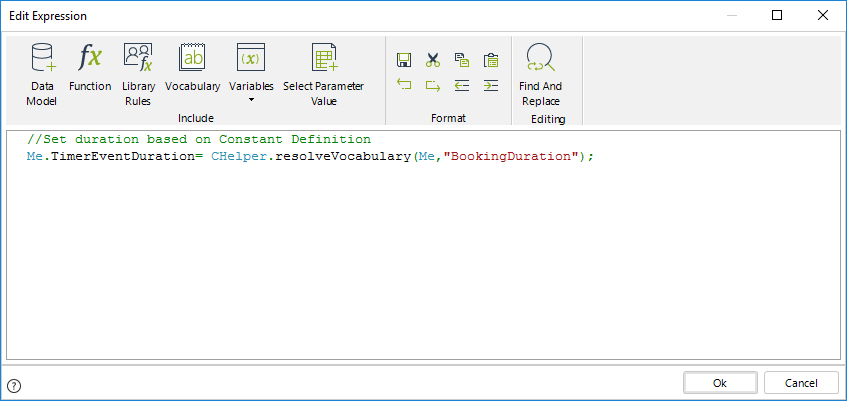Screen dimensions: 847x401
Task: Click inside the expression editor text area
Action: (x=420, y=260)
